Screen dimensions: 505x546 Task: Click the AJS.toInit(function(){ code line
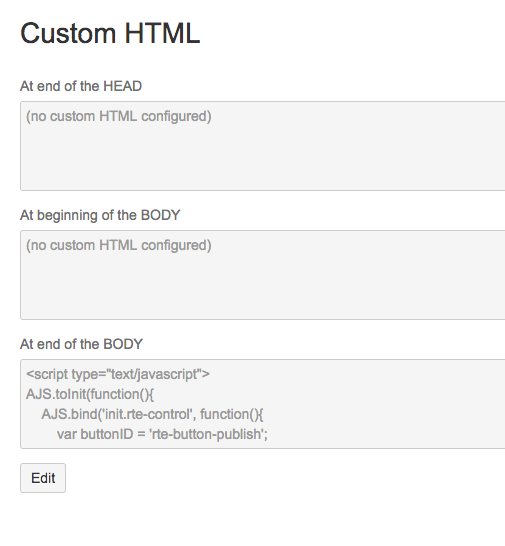[90, 394]
